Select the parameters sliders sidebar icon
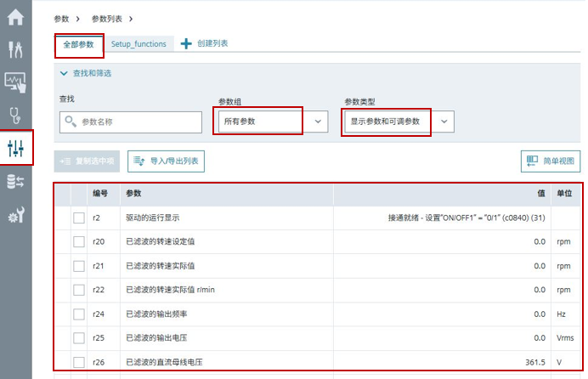 coord(15,148)
